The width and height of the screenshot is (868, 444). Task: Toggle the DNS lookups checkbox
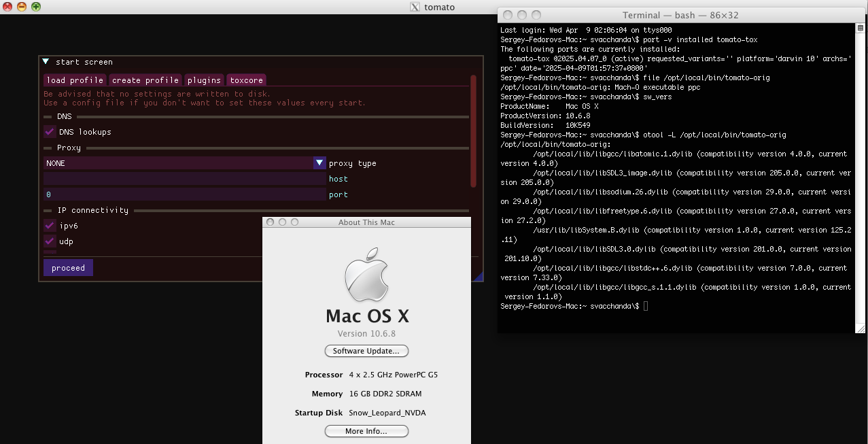[50, 132]
